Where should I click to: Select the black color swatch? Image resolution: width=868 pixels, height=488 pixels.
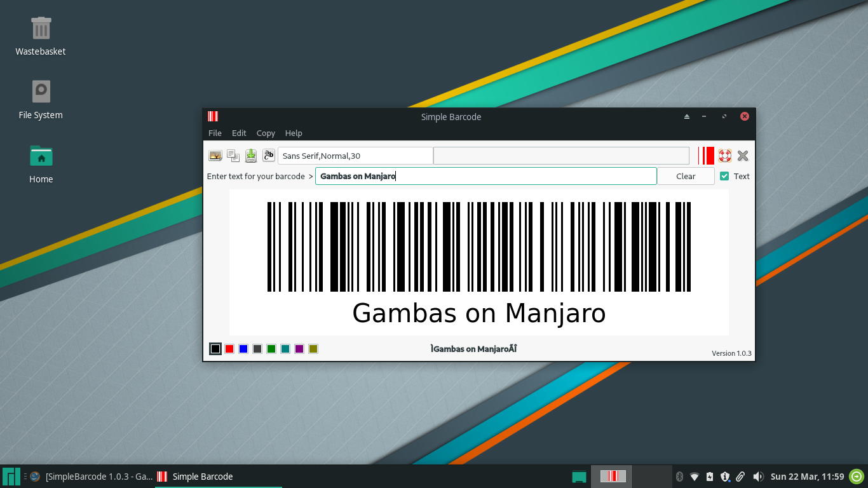pos(215,349)
